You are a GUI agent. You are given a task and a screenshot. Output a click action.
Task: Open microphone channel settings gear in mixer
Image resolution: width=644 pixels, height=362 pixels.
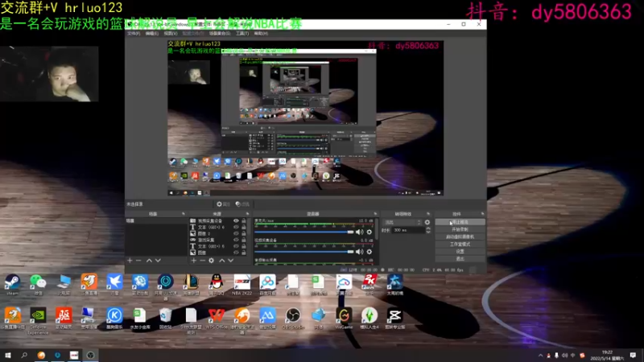[369, 232]
